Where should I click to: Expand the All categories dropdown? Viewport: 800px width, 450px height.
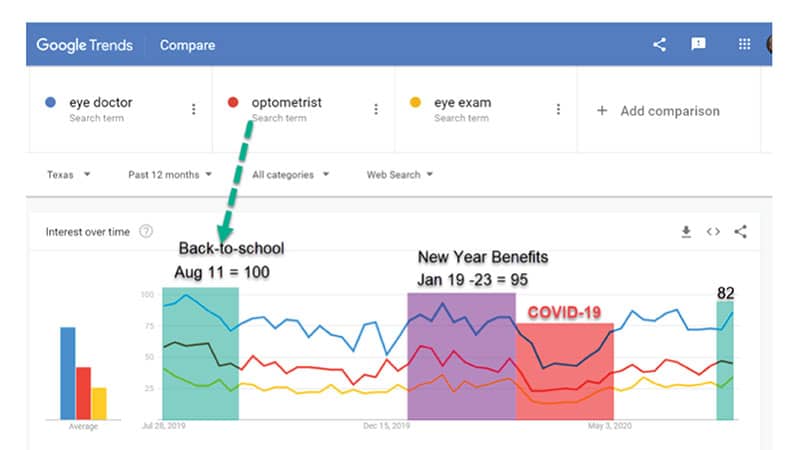[290, 174]
